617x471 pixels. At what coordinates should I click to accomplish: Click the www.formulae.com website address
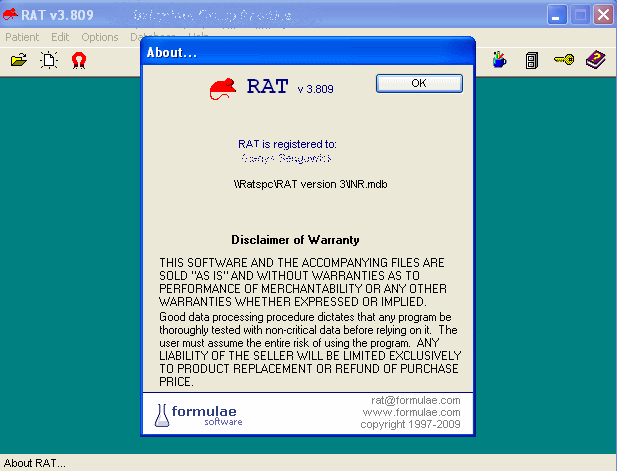(x=411, y=412)
